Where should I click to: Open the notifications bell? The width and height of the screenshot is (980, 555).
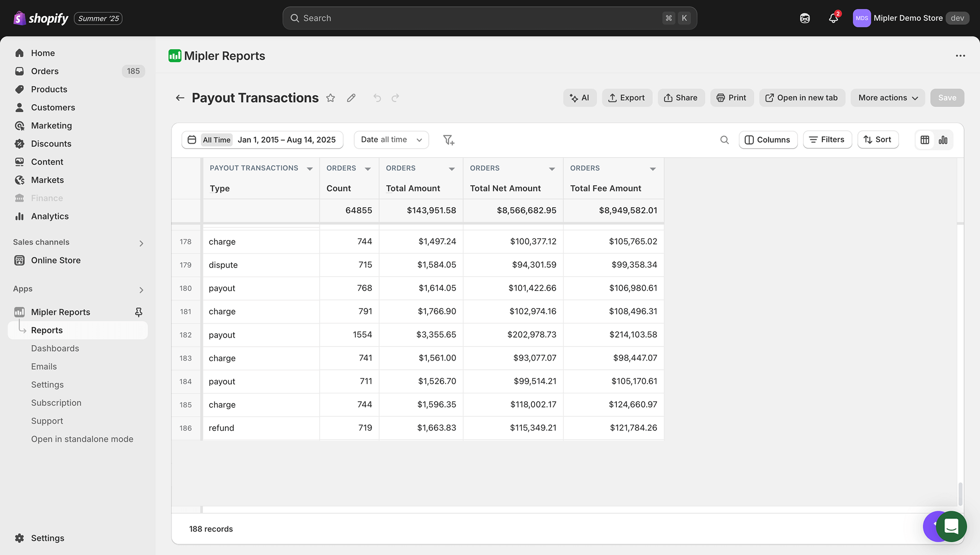click(x=833, y=18)
